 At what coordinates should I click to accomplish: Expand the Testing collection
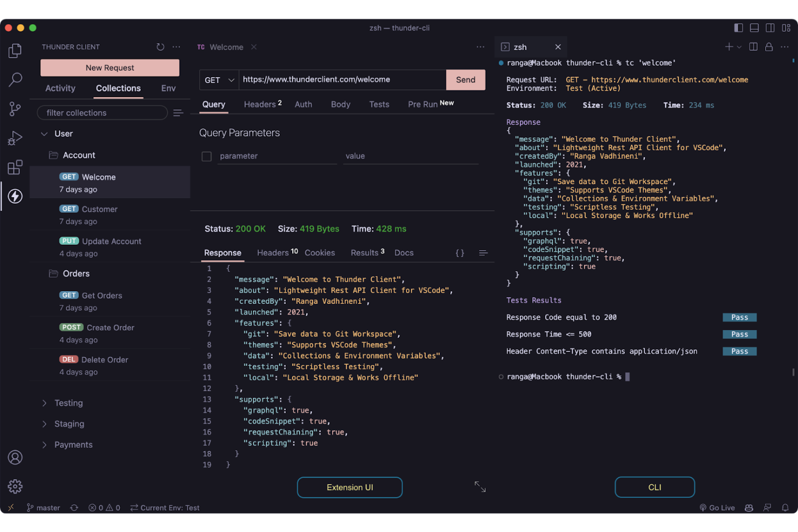(x=44, y=403)
